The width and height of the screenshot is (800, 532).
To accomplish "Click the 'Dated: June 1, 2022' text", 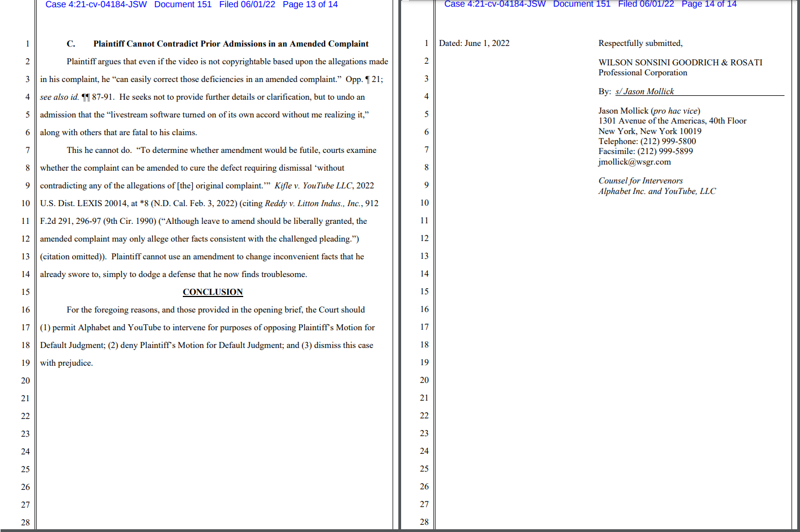I will coord(474,43).
